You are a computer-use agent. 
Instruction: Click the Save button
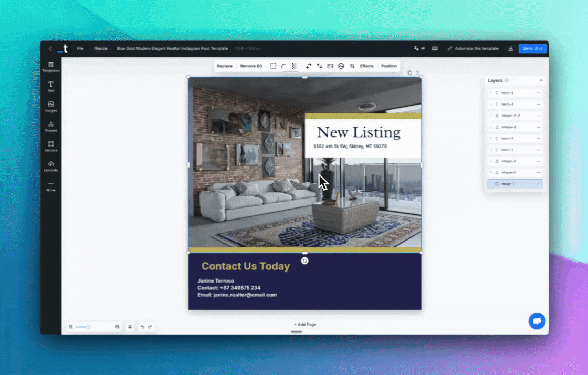(532, 48)
